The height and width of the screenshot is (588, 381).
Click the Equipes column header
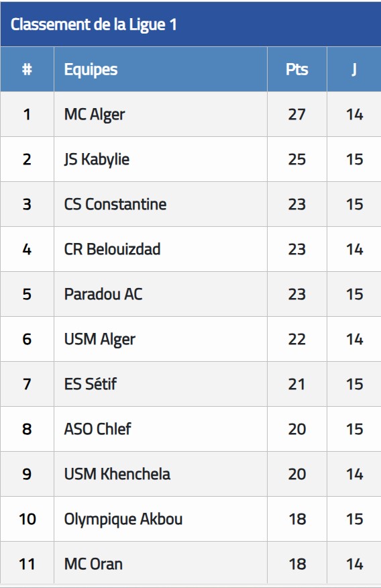click(91, 70)
